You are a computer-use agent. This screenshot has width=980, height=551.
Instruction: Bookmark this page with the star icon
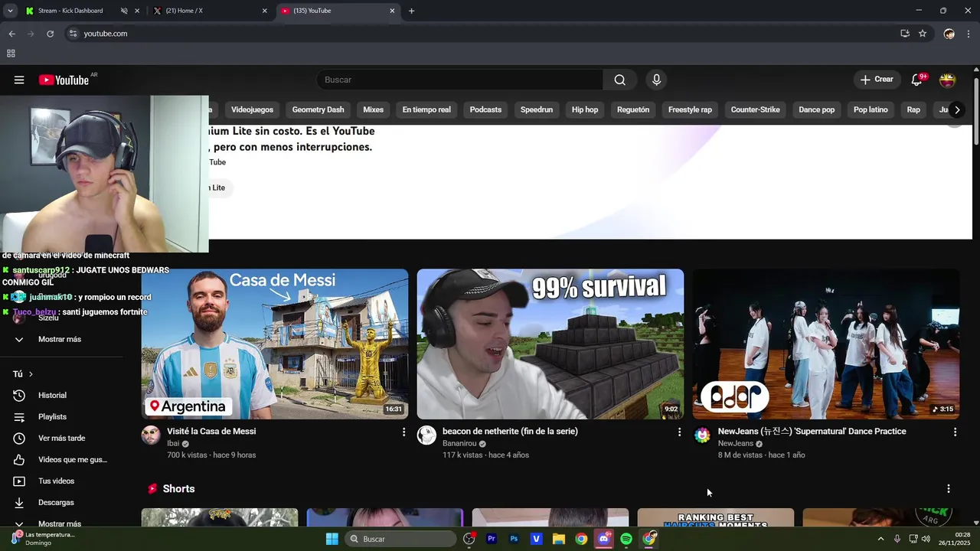(923, 34)
